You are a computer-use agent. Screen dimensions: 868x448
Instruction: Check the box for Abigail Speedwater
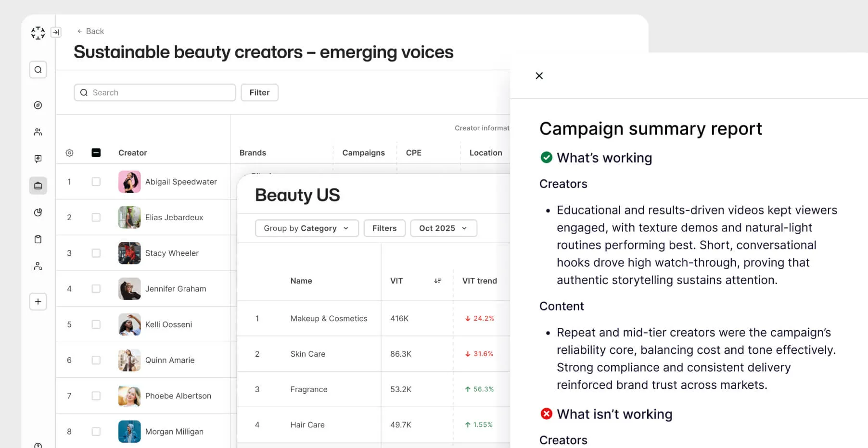click(x=96, y=182)
